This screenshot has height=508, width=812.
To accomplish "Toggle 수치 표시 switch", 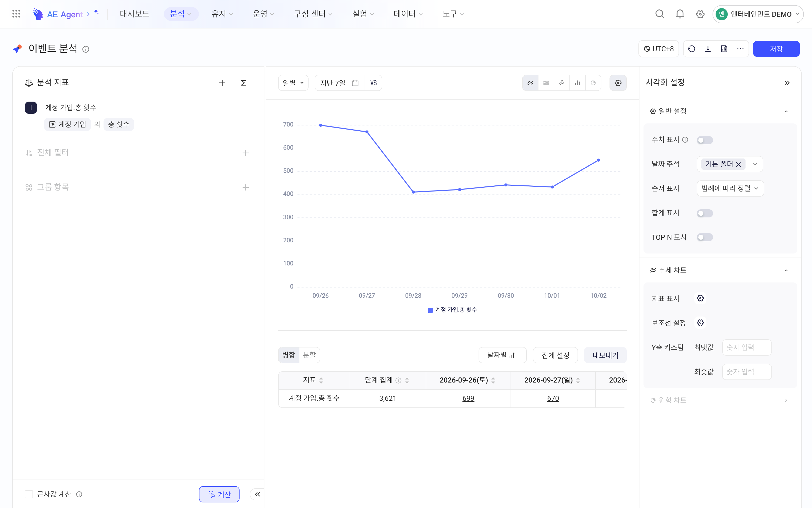I will [x=705, y=140].
